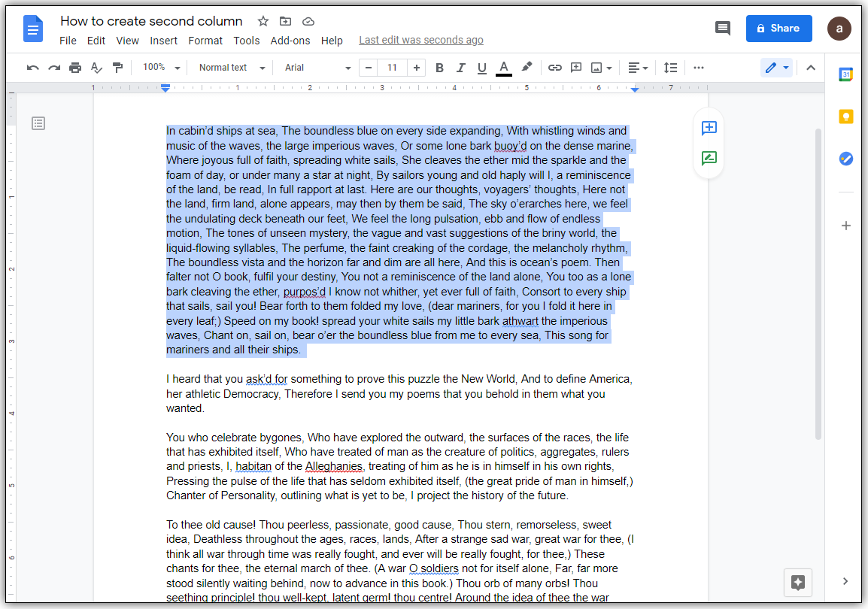Open the View menu

click(127, 41)
